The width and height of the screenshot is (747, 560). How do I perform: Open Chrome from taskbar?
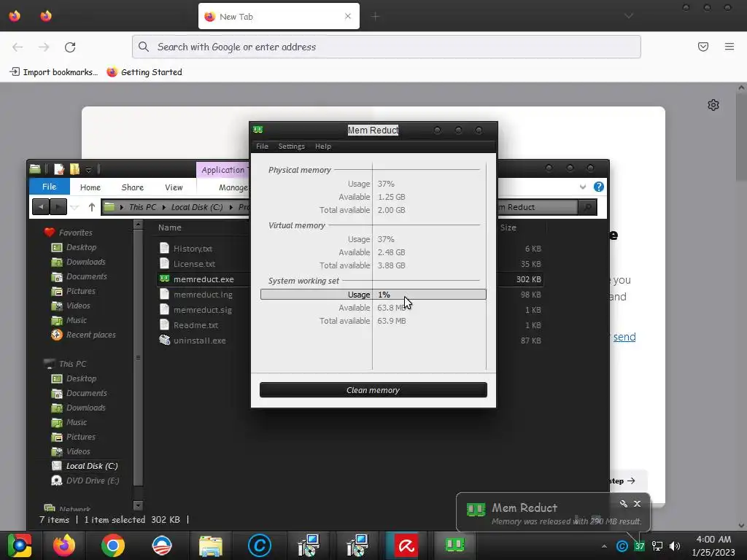[x=113, y=545]
